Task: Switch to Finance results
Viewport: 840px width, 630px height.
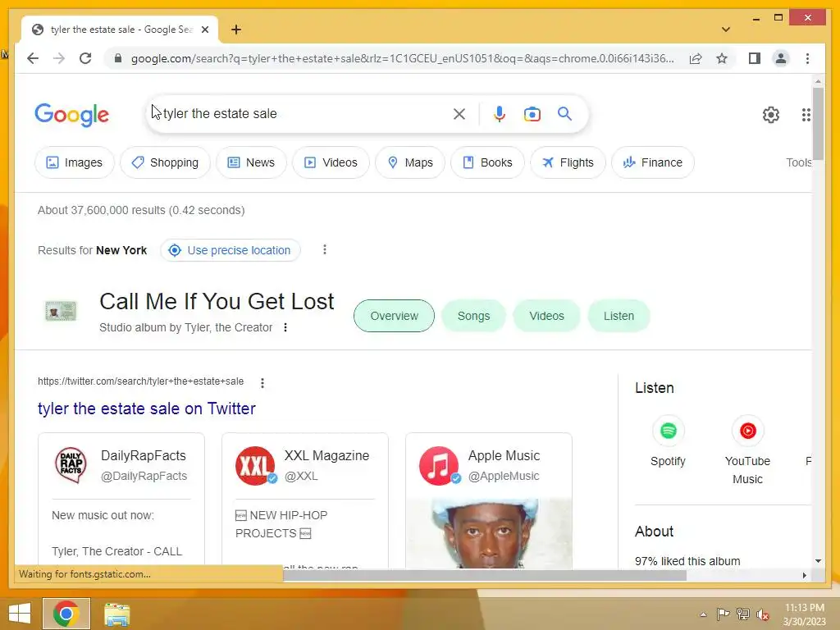Action: 652,162
